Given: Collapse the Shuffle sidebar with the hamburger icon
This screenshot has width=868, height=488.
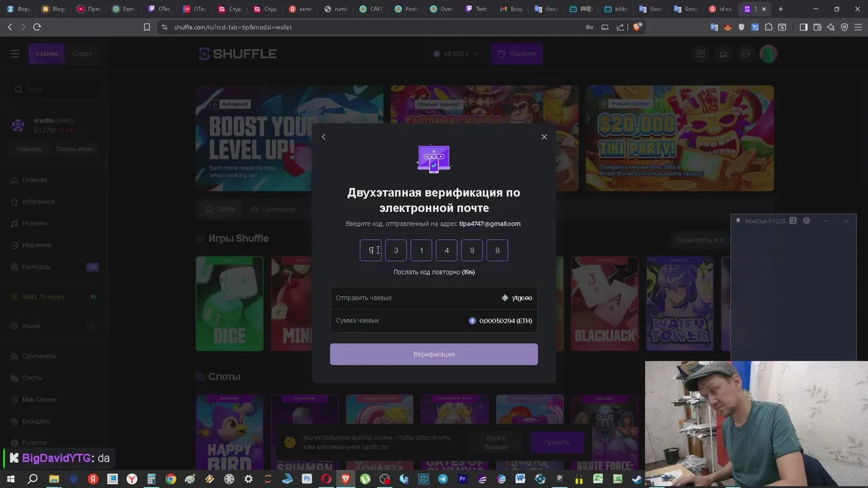Looking at the screenshot, I should click(x=15, y=54).
